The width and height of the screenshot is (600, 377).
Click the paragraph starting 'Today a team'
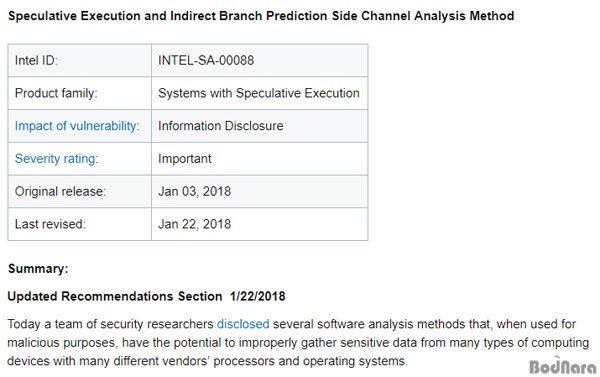(298, 343)
